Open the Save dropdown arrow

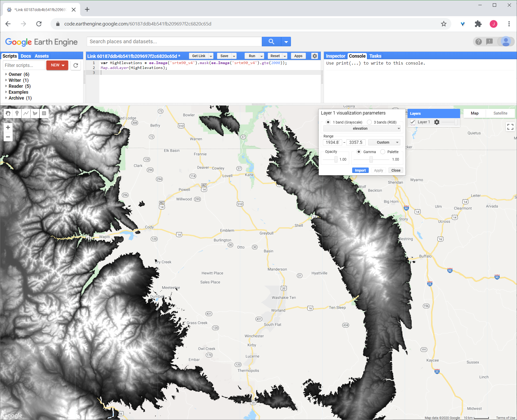pos(234,56)
